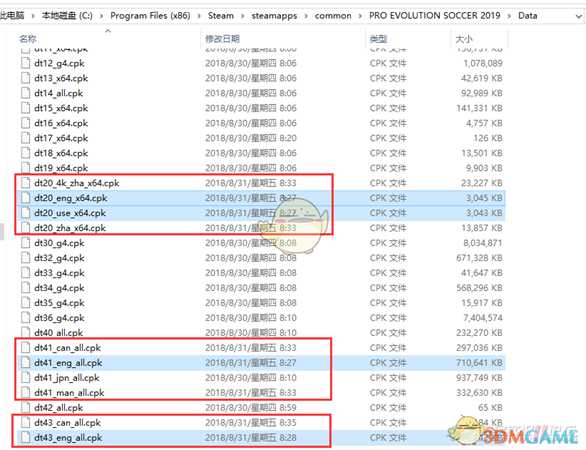
Task: Click the file icon of dt20_4k_zha_x64.cpk
Action: (x=25, y=183)
